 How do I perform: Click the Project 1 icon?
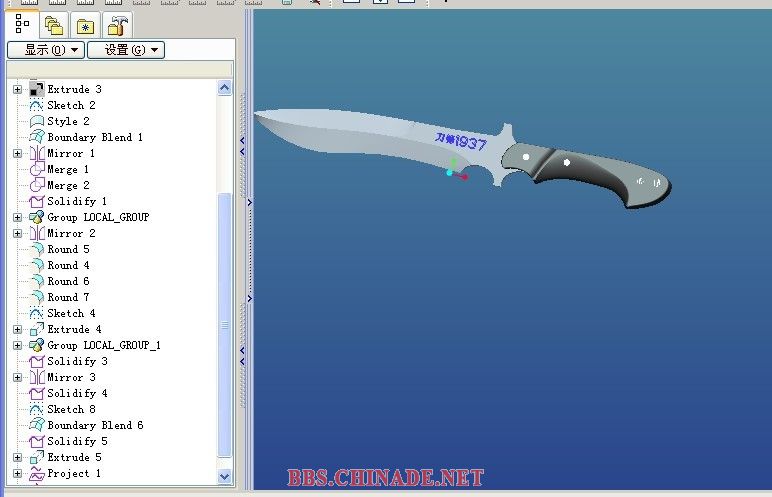pos(36,473)
